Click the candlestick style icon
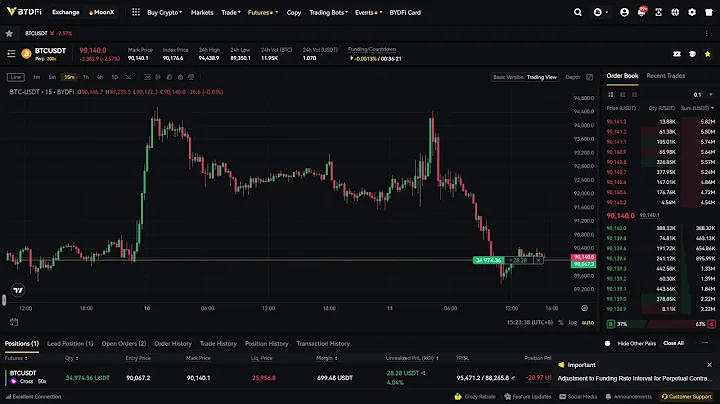720x404 pixels. tap(158, 77)
